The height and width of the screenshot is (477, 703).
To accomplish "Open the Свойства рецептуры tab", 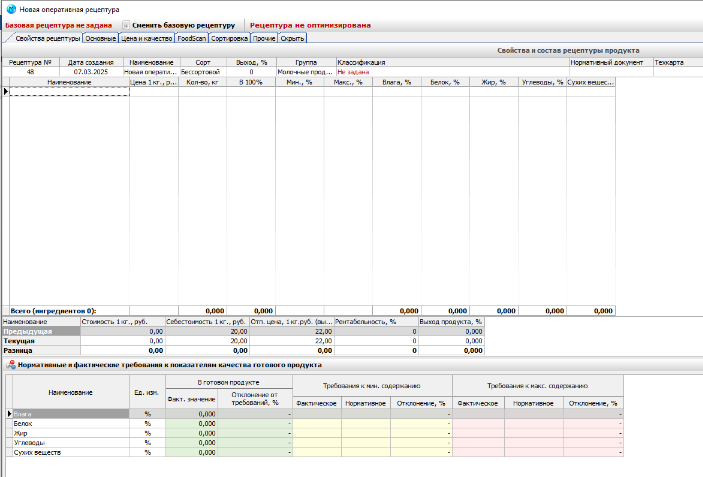I will pyautogui.click(x=46, y=38).
